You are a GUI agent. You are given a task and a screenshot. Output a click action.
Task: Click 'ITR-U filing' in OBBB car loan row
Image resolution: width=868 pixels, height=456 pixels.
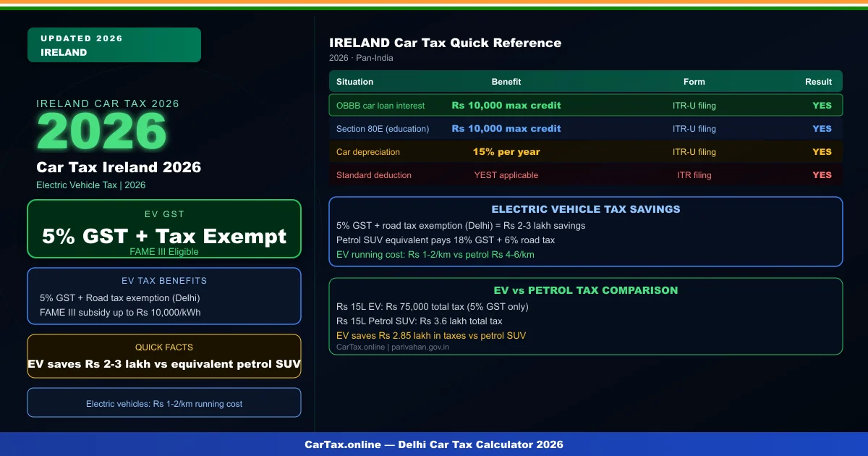pos(694,106)
